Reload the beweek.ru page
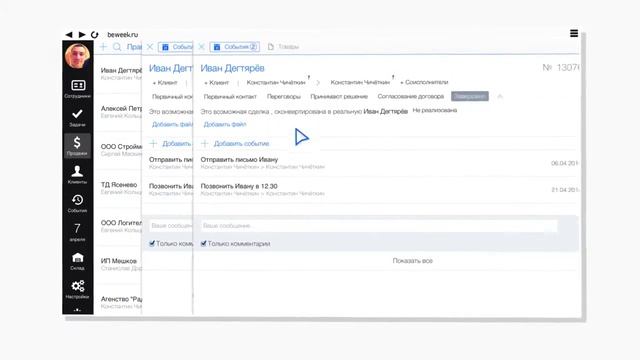 (x=95, y=35)
